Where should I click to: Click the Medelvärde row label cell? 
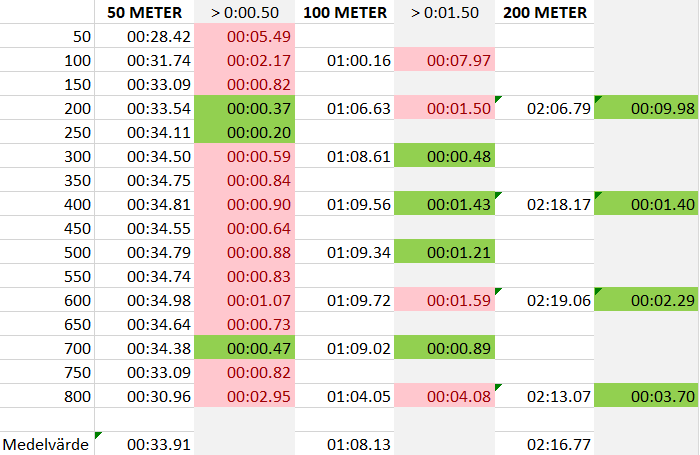pyautogui.click(x=47, y=444)
